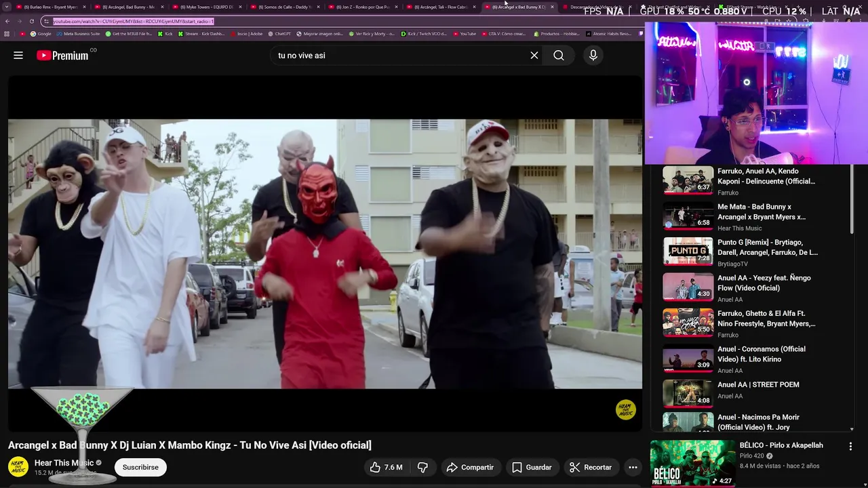
Task: Open Farruko Delincuente video thumbnail
Action: (x=688, y=180)
